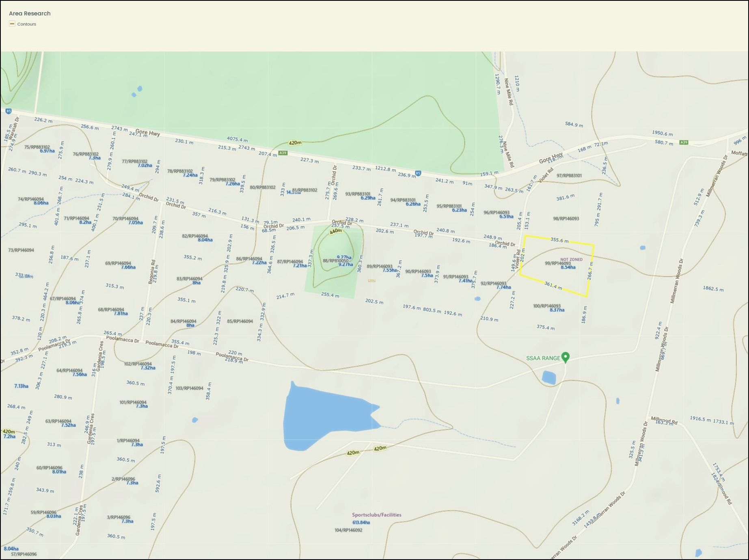Click the A39 shield beside 207.4 m label
Viewport: 749px width, 560px height.
[283, 153]
